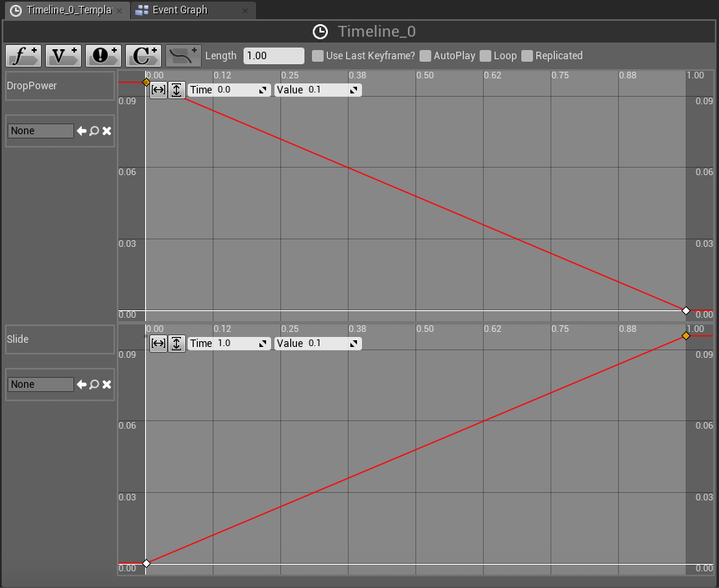Click the Length input field

(274, 56)
